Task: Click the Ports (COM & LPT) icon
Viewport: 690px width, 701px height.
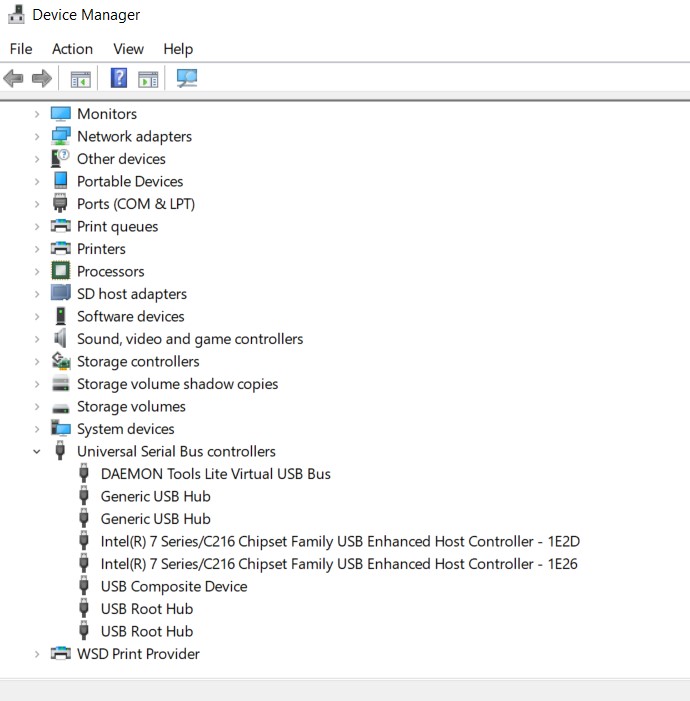Action: coord(60,203)
